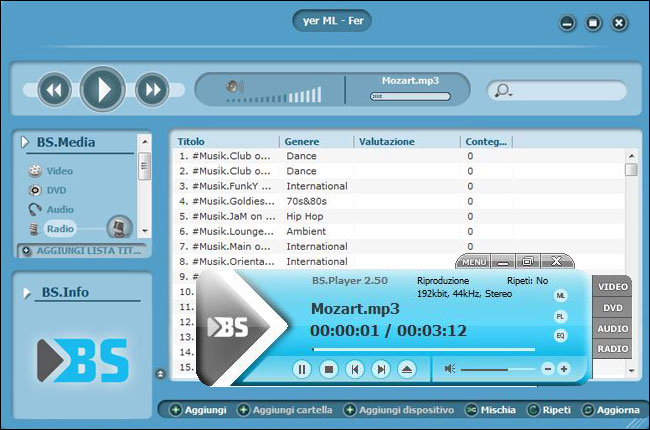650x430 pixels.
Task: Click the large Play button at top
Action: 102,90
